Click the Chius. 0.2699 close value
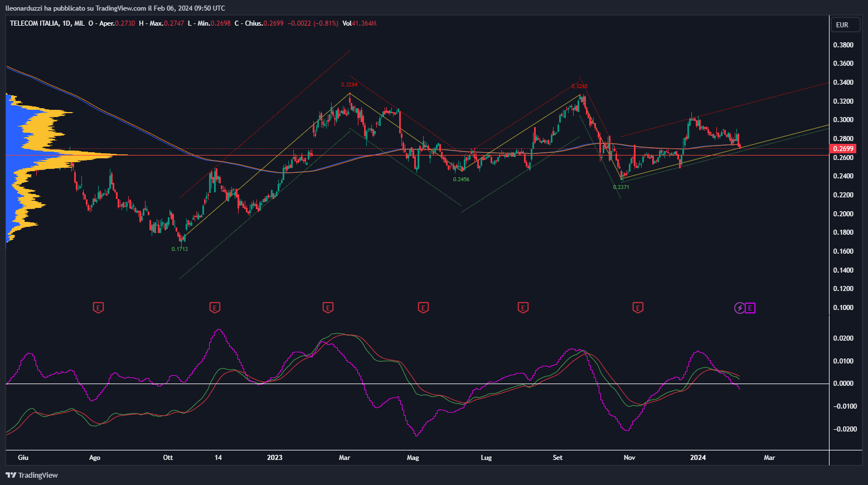This screenshot has width=868, height=485. (x=264, y=23)
